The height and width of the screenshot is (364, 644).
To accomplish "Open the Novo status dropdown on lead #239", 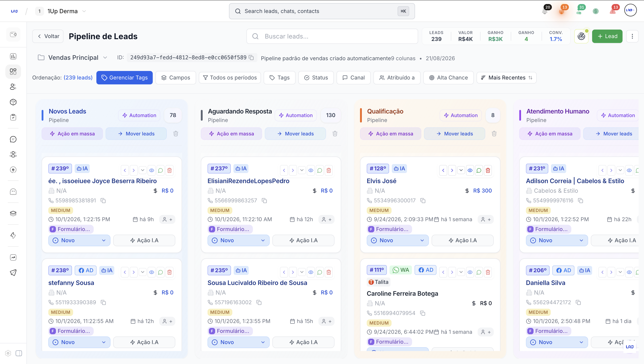I will pyautogui.click(x=79, y=241).
